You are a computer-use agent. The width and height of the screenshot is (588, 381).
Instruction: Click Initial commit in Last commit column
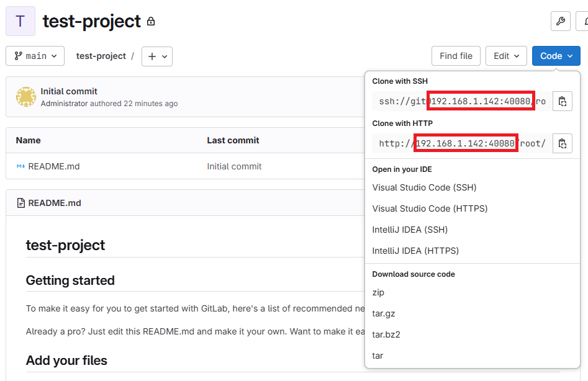234,166
